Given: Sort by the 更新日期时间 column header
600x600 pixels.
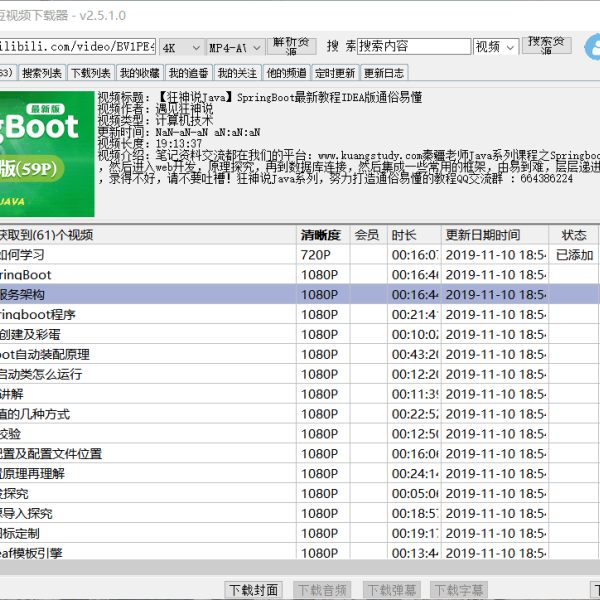Looking at the screenshot, I should (495, 235).
